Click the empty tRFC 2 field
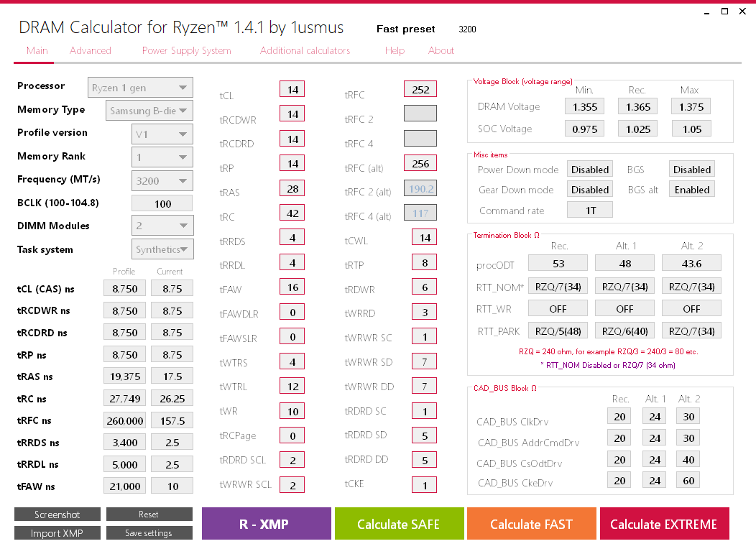Screen dimensions: 756x554 pos(420,114)
